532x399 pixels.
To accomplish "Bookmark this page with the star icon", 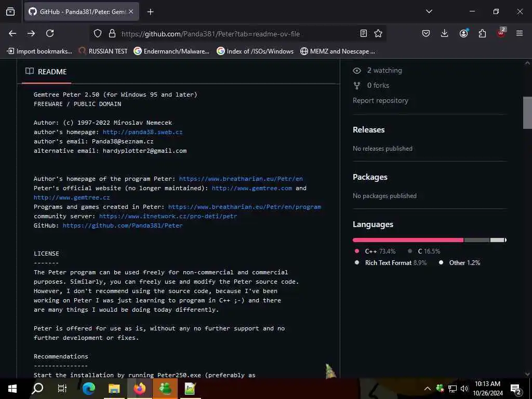I will coord(378,33).
